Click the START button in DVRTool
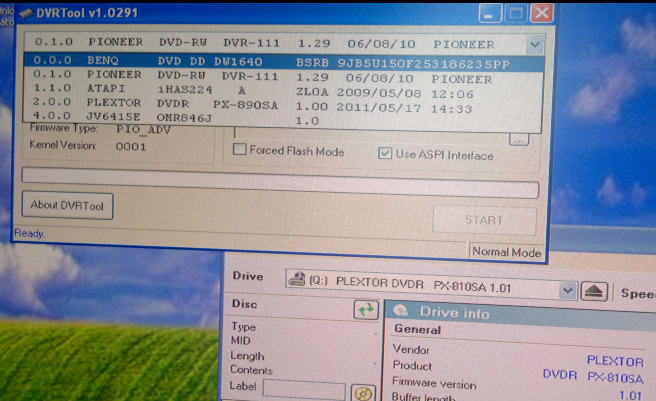Image resolution: width=656 pixels, height=401 pixels. coord(484,220)
